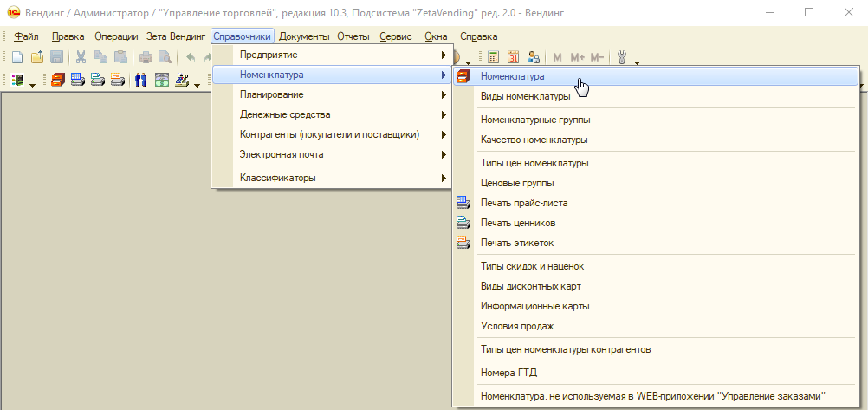Select Печать ценников menu item
Viewport: 868px width, 410px height.
656,223
